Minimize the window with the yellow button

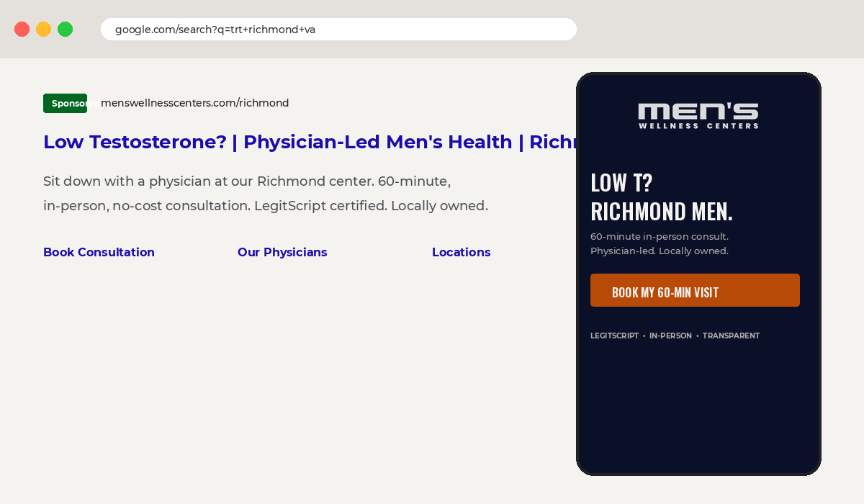click(x=44, y=30)
